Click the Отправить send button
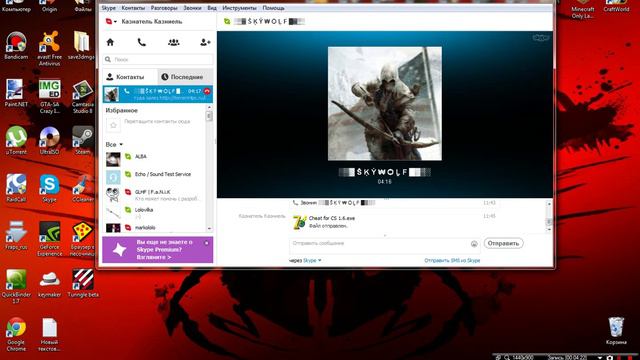Viewport: 640px width, 360px height. coord(504,243)
